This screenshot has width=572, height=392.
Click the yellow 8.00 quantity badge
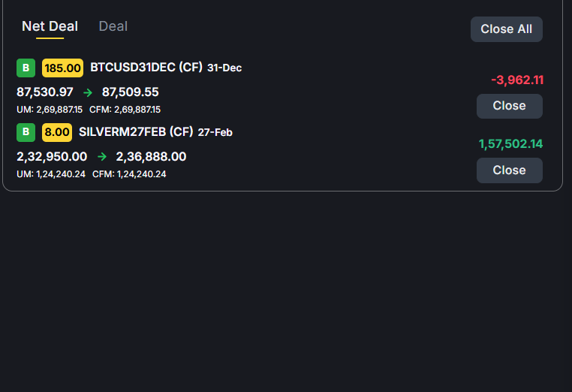point(57,133)
